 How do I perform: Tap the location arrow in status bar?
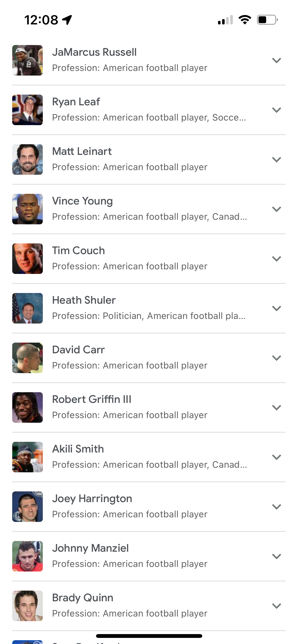tap(67, 20)
